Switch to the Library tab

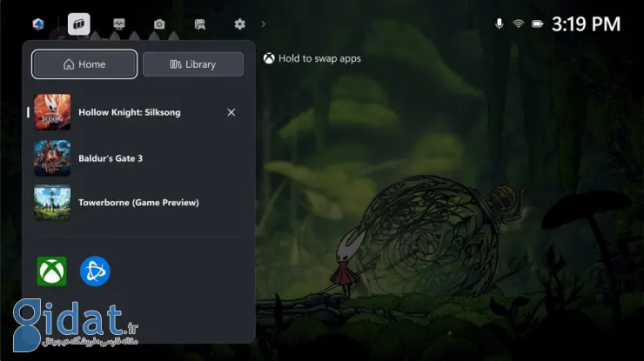pos(193,64)
